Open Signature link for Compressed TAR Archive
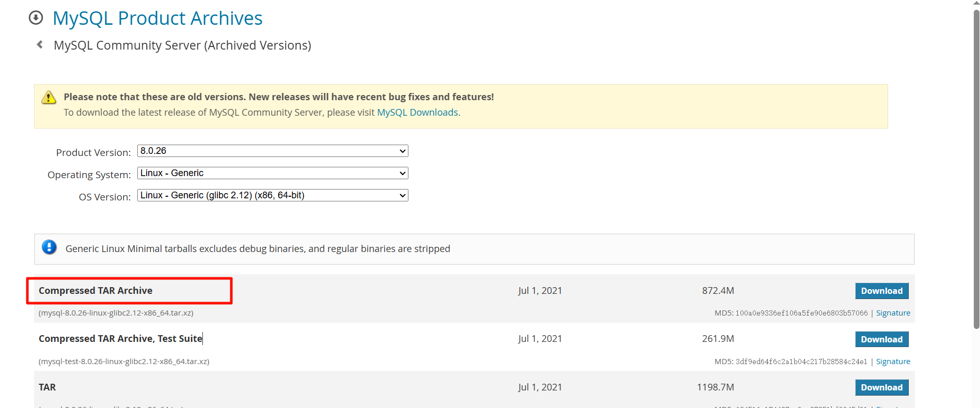Viewport: 980px width, 408px height. click(893, 313)
